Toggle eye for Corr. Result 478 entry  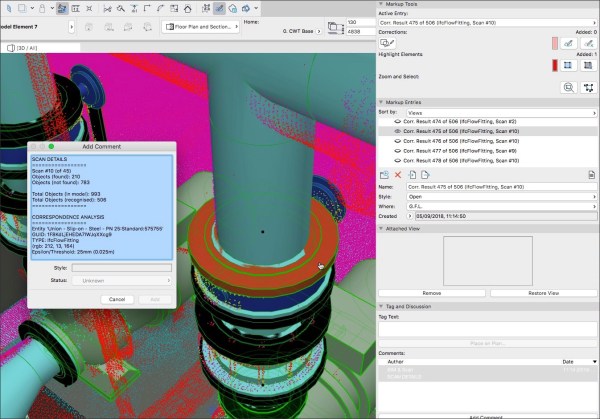pos(399,160)
